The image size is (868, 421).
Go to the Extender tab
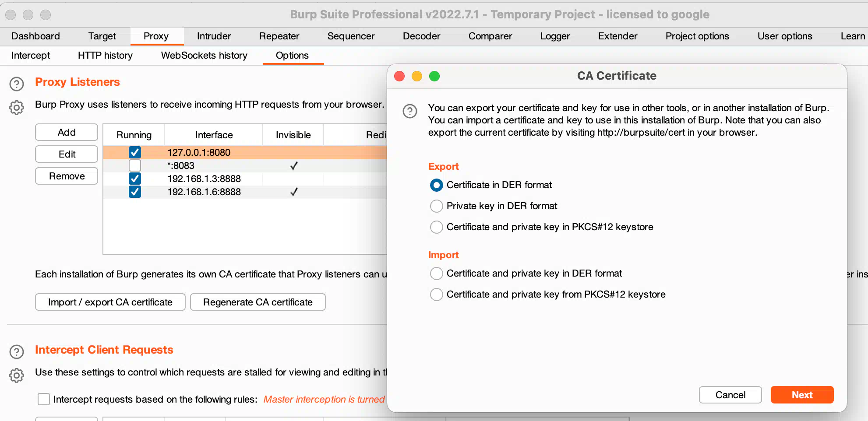coord(617,36)
